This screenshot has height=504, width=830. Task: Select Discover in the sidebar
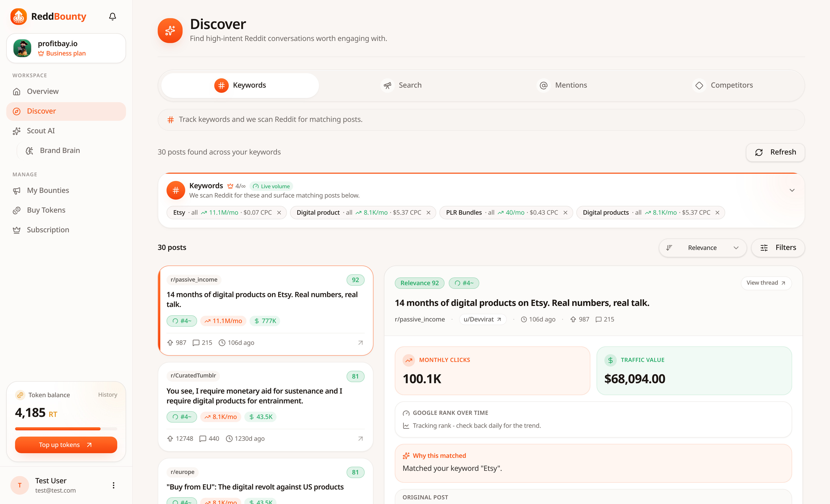click(66, 111)
